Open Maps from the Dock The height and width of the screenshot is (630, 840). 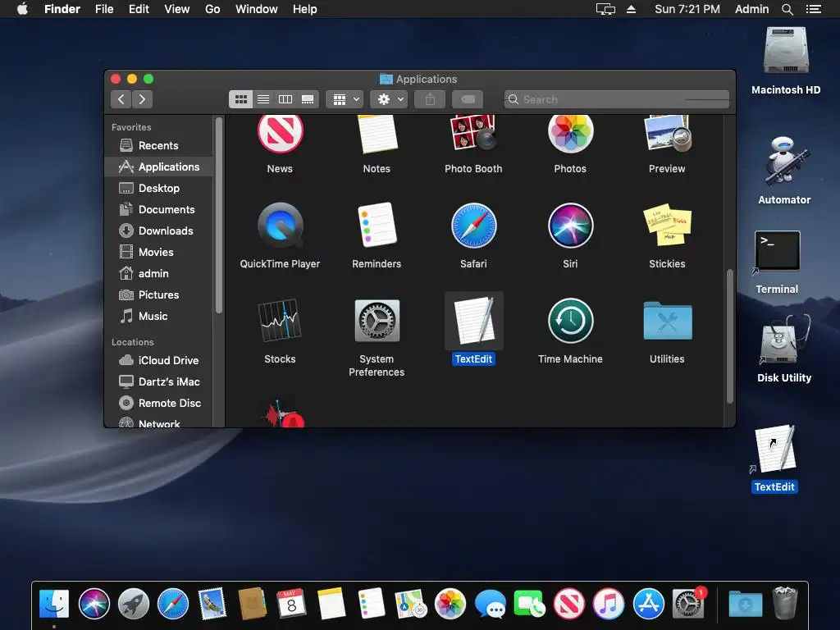[x=410, y=604]
